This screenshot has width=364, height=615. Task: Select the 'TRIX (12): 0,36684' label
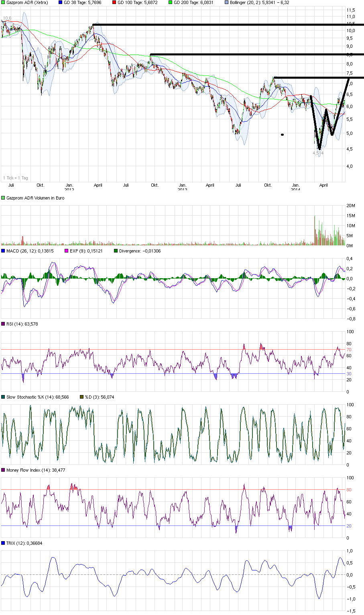coord(24,543)
